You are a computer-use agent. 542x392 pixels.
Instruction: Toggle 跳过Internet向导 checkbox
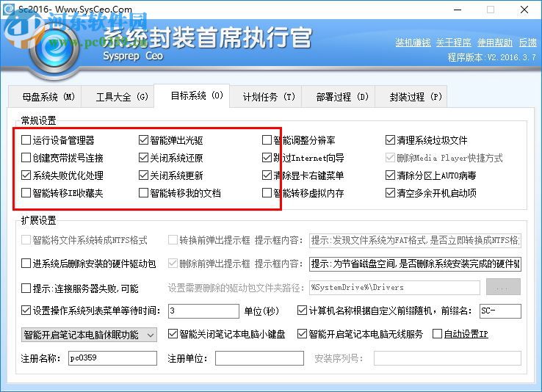[x=267, y=158]
